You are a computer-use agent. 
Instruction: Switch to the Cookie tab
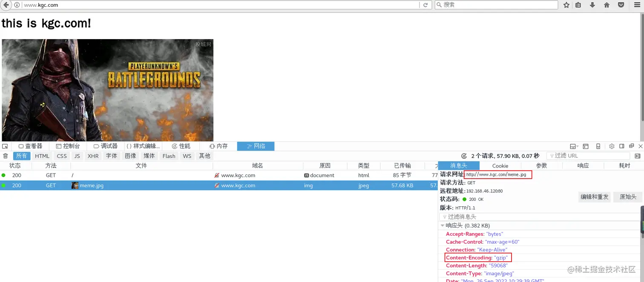500,165
